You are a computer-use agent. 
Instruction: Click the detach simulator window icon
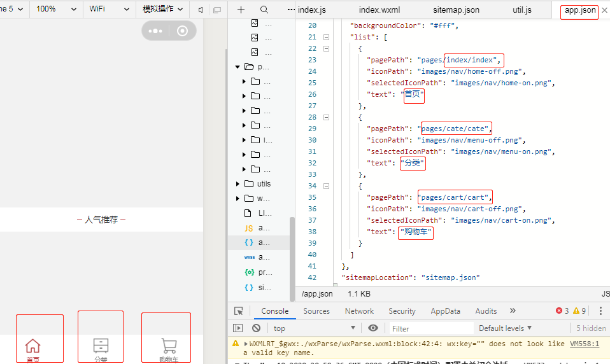click(217, 10)
